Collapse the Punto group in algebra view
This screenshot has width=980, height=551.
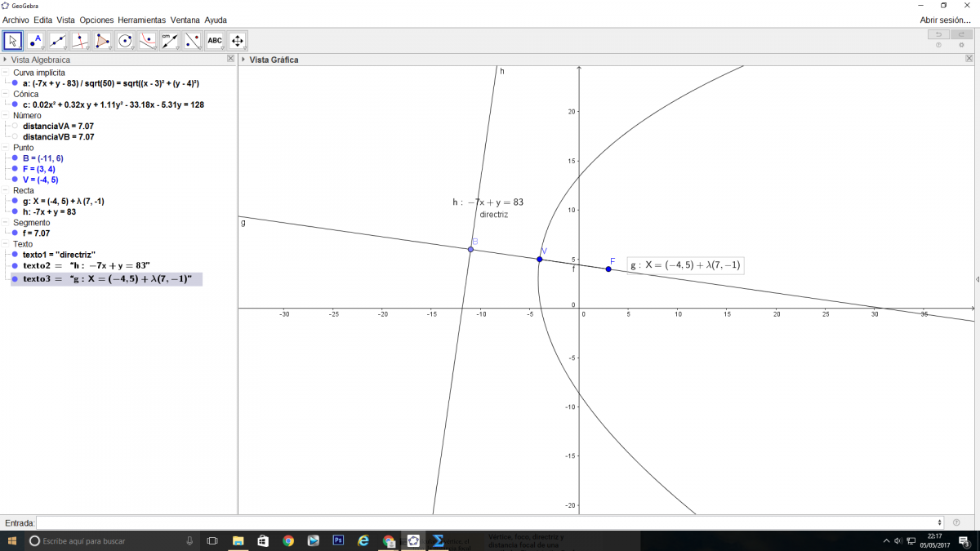pyautogui.click(x=6, y=148)
